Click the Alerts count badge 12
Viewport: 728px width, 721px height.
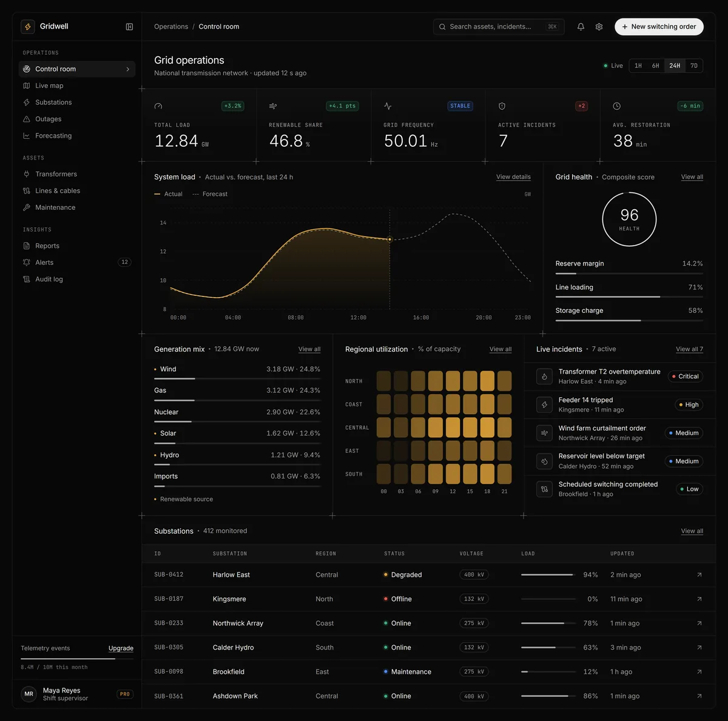click(x=124, y=263)
